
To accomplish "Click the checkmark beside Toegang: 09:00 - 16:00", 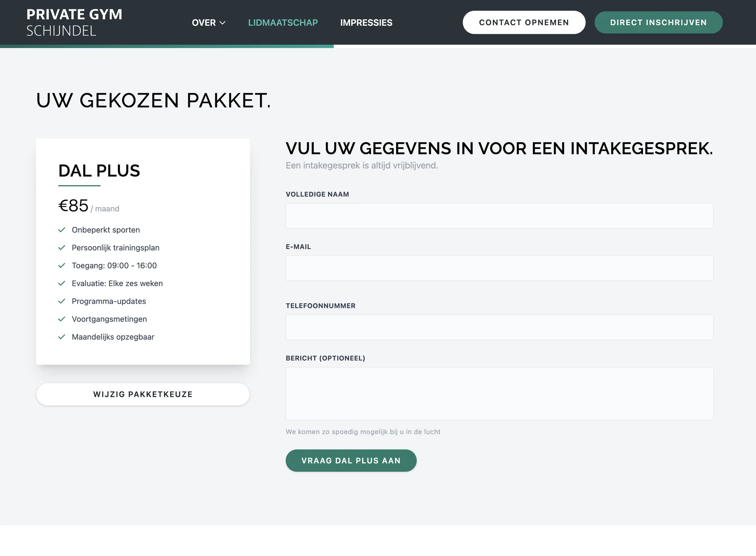I will tap(62, 265).
